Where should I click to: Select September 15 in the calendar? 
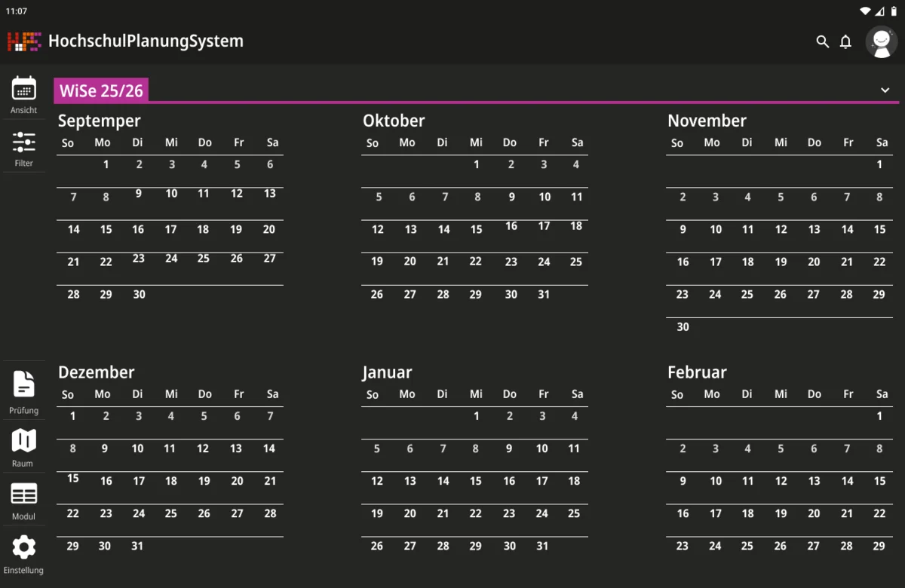pyautogui.click(x=106, y=229)
